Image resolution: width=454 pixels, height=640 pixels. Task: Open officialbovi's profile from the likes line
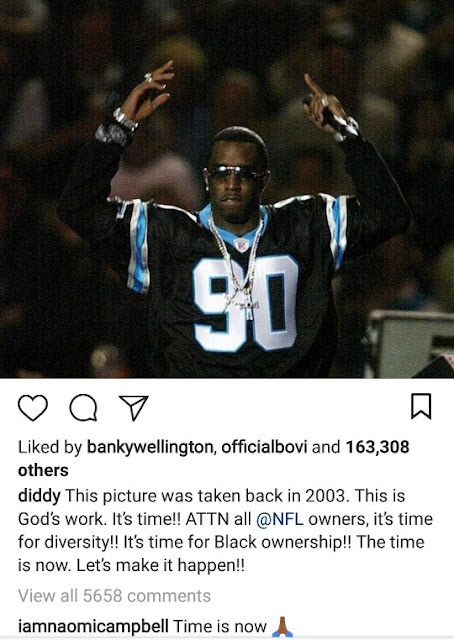pos(264,447)
